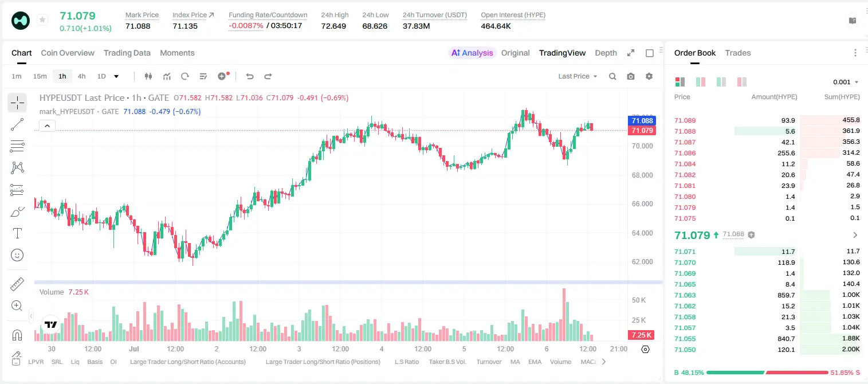This screenshot has height=384, width=868.
Task: Take a chart snapshot with camera icon
Action: pyautogui.click(x=631, y=76)
